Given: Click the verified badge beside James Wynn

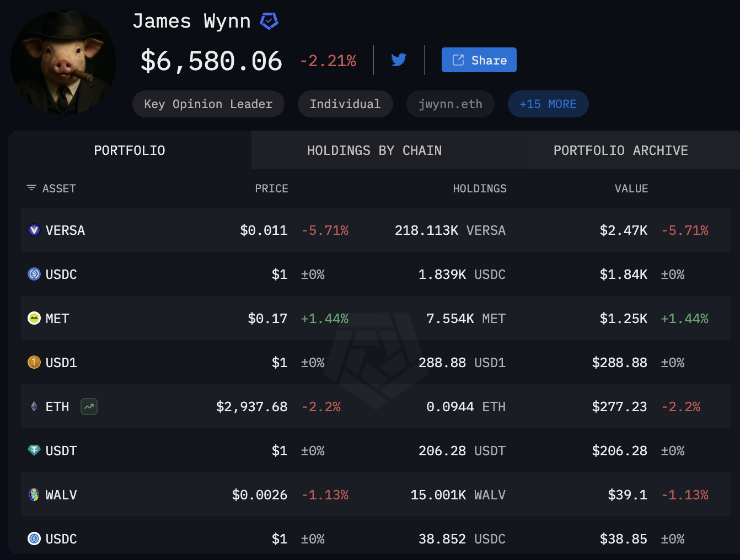Looking at the screenshot, I should click(x=269, y=20).
